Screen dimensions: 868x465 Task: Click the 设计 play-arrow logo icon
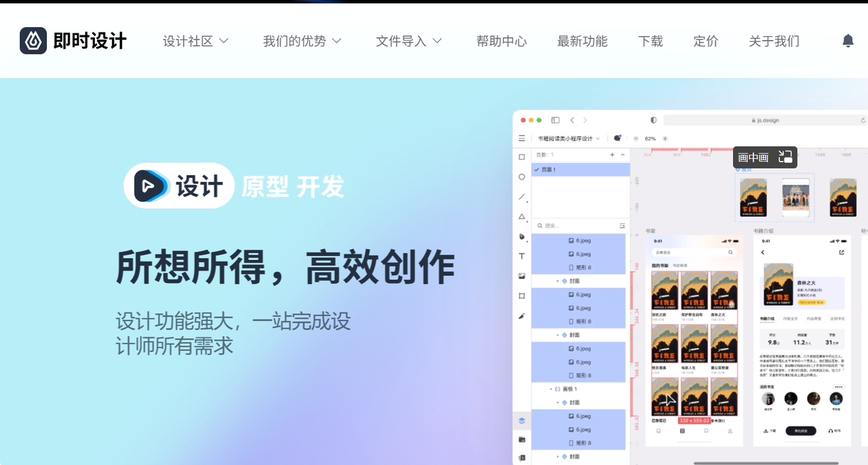tap(151, 185)
